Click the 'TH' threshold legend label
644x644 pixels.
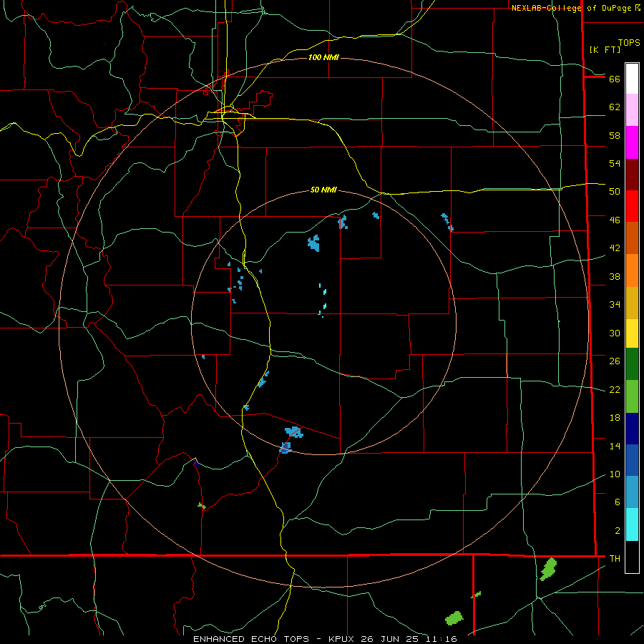pos(615,559)
